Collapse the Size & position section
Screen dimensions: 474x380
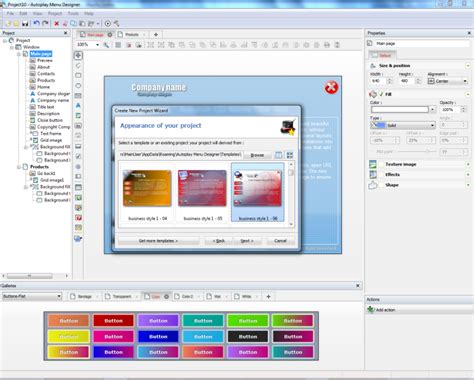pos(468,66)
